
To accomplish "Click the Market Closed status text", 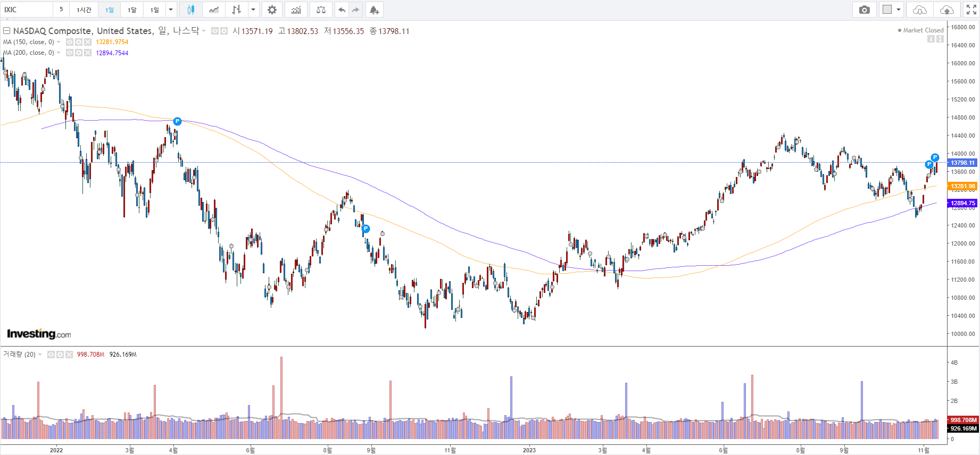I will click(x=923, y=30).
